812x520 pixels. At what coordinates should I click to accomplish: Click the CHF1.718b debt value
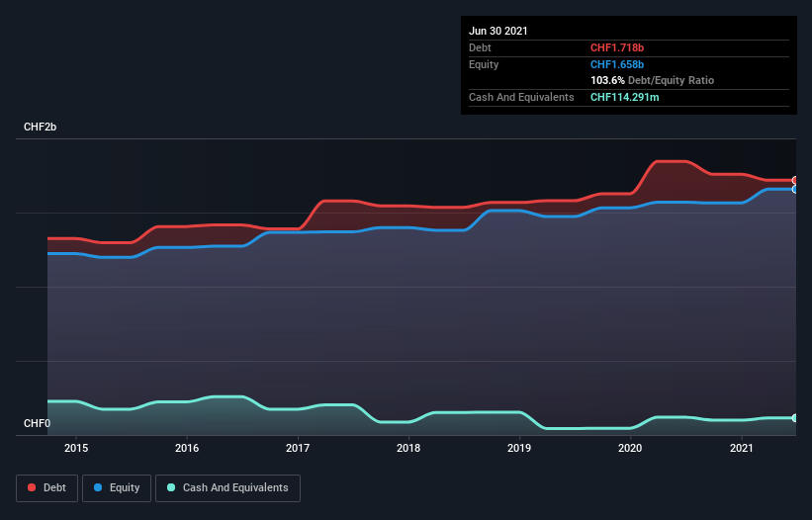coord(617,47)
